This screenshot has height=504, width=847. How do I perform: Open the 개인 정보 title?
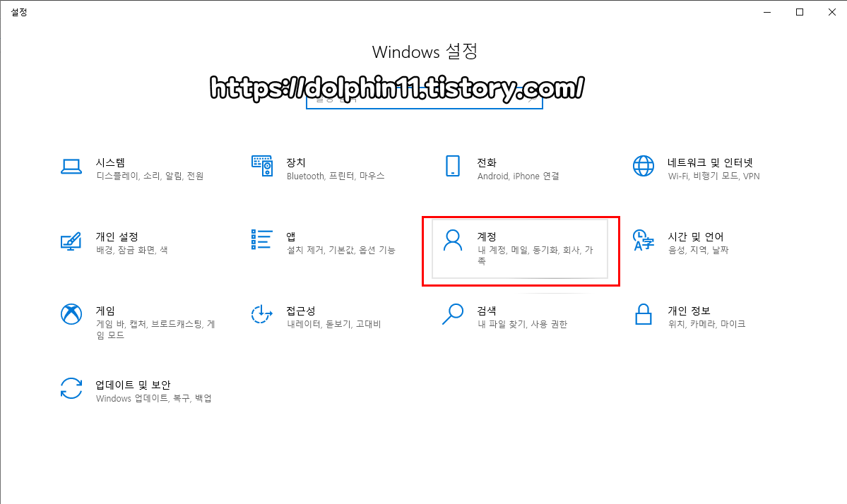[x=689, y=311]
